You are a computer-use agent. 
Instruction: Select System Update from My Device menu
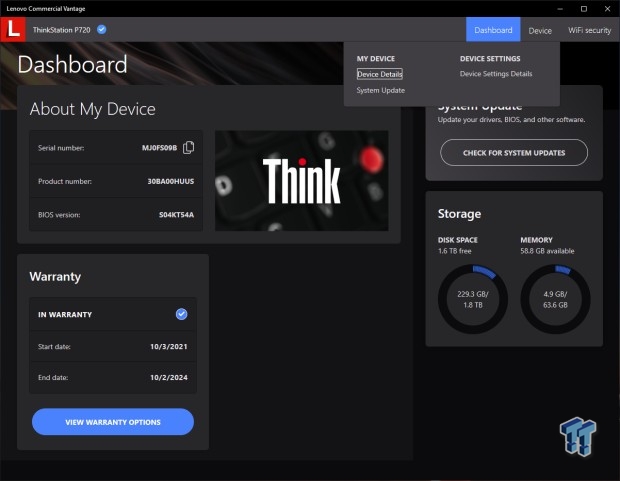(380, 90)
